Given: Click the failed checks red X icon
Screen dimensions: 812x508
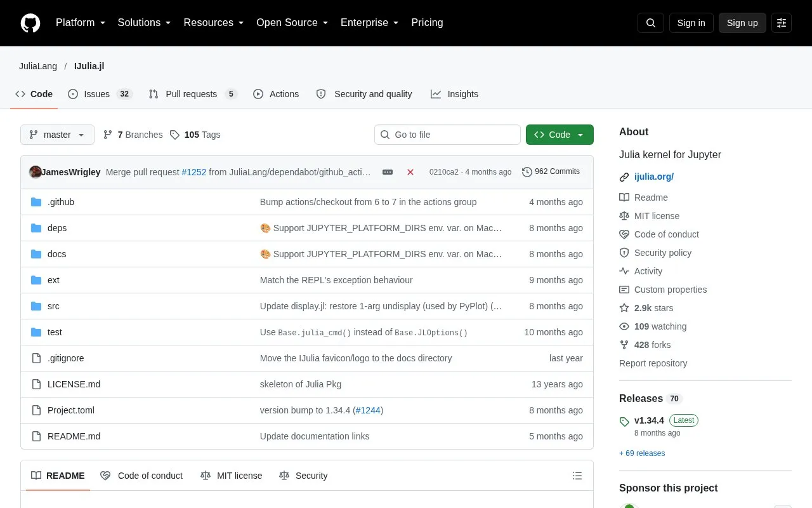Looking at the screenshot, I should coord(410,172).
